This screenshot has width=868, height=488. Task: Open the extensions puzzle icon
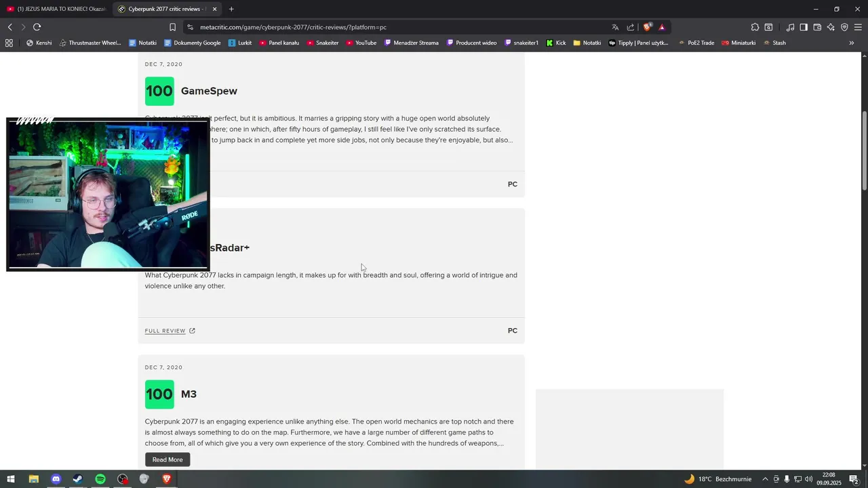(x=755, y=27)
